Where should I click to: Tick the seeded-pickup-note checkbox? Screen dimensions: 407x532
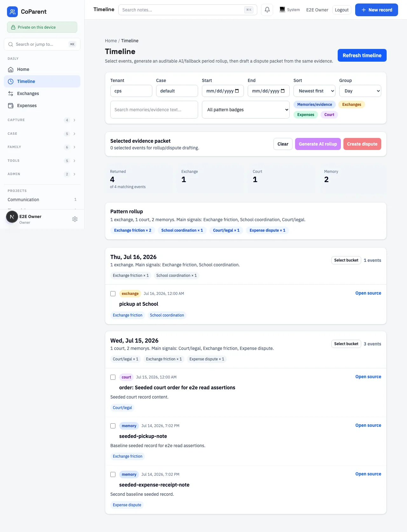(x=113, y=426)
